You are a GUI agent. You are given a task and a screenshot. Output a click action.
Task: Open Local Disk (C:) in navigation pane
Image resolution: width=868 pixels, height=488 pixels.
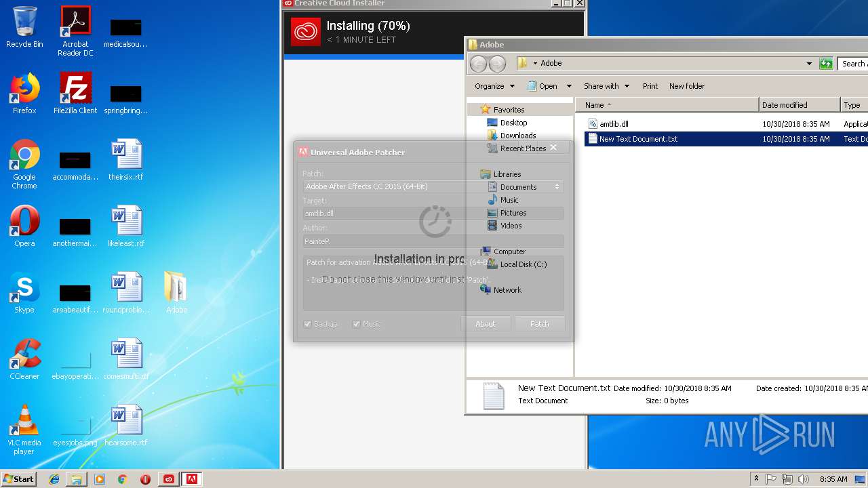pos(524,264)
